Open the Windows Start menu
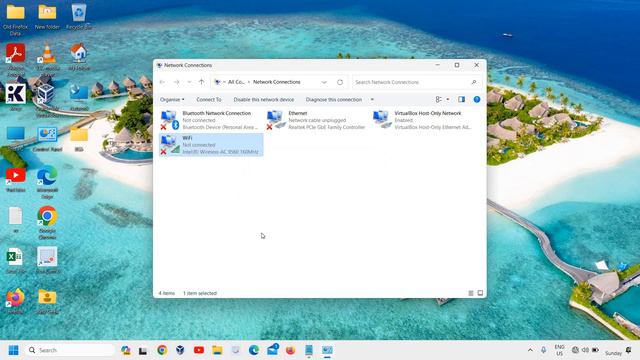Screen dimensions: 640x360 [x=13, y=350]
